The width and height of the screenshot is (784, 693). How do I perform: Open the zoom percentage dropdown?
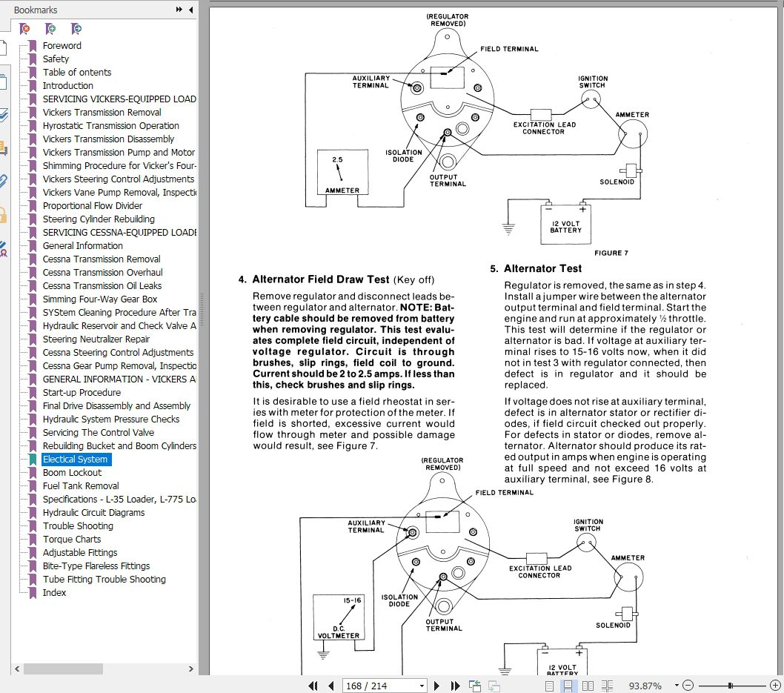click(677, 686)
